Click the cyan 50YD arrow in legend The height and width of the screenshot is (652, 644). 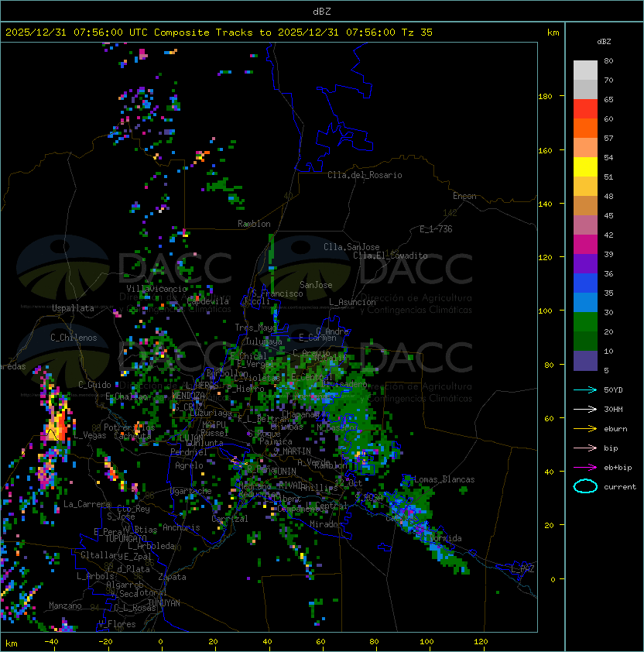click(585, 390)
